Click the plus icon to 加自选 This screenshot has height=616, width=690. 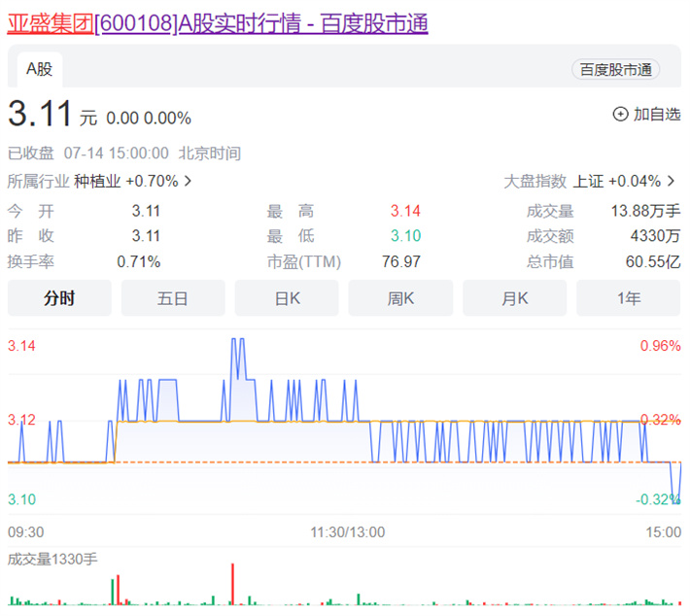pyautogui.click(x=620, y=115)
